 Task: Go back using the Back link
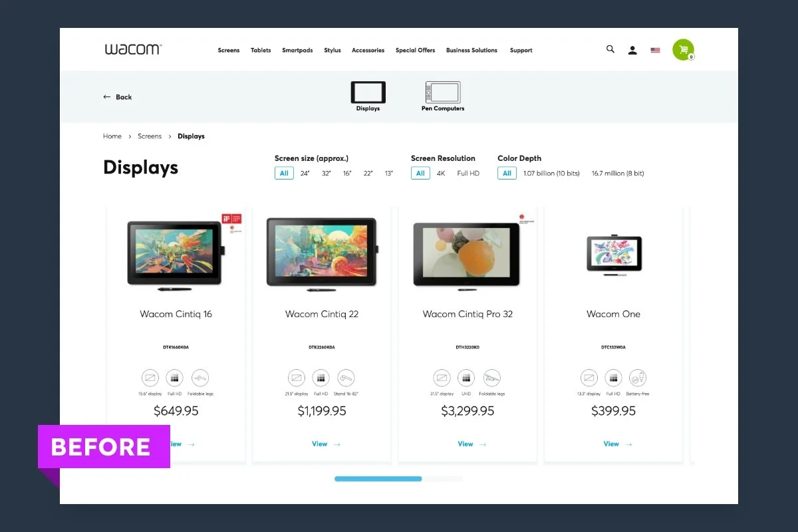pyautogui.click(x=118, y=97)
